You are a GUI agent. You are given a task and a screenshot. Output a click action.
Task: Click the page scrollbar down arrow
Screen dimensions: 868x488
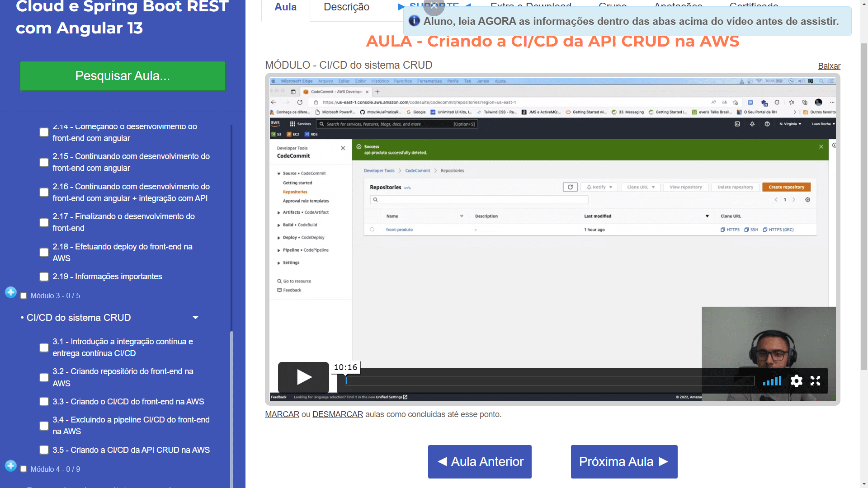[x=864, y=483]
